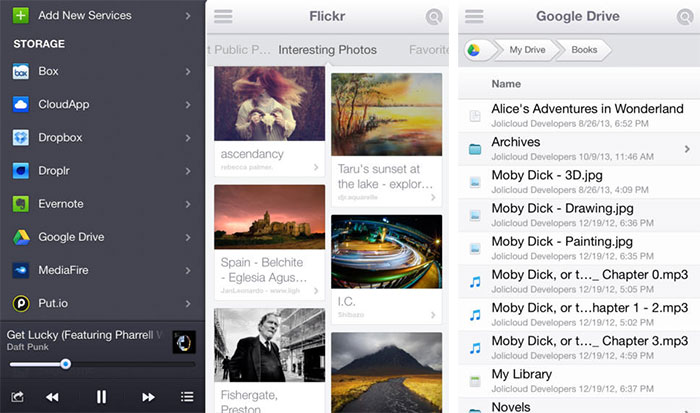Open the Dropbox icon in the Storage list
700x413 pixels.
[21, 138]
